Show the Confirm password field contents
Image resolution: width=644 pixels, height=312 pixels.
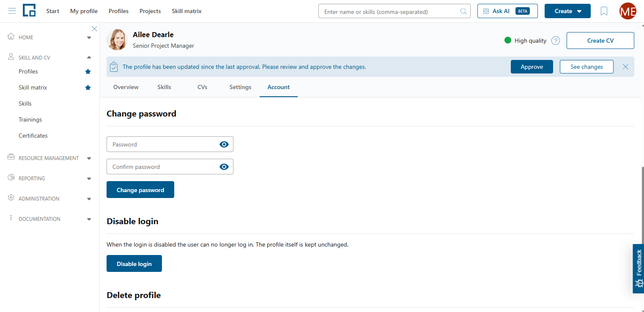[x=224, y=167]
